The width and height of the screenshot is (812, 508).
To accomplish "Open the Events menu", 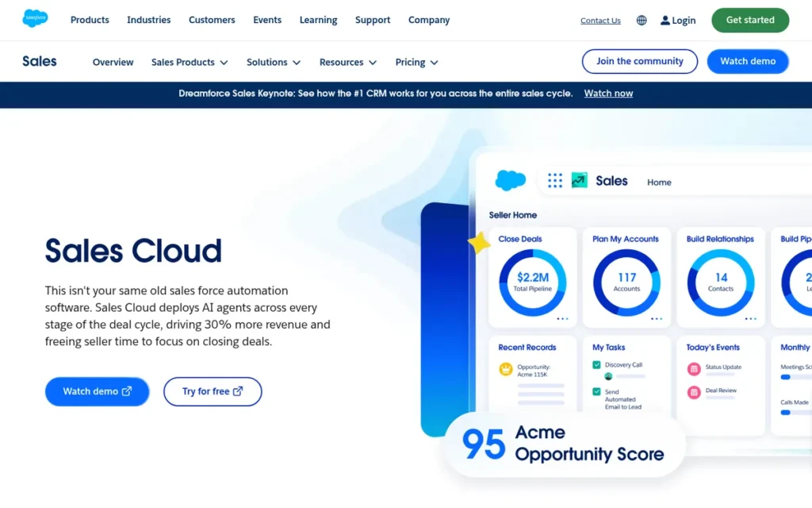I will [x=267, y=20].
